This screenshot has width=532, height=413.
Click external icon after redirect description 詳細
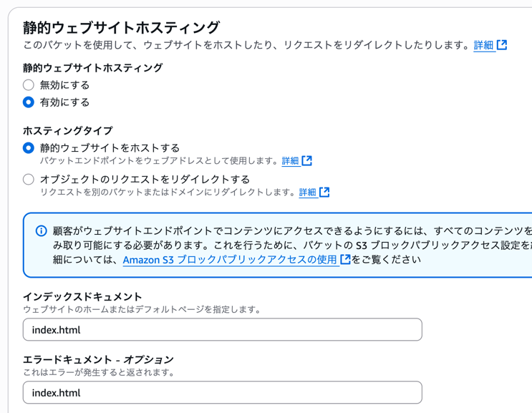324,193
